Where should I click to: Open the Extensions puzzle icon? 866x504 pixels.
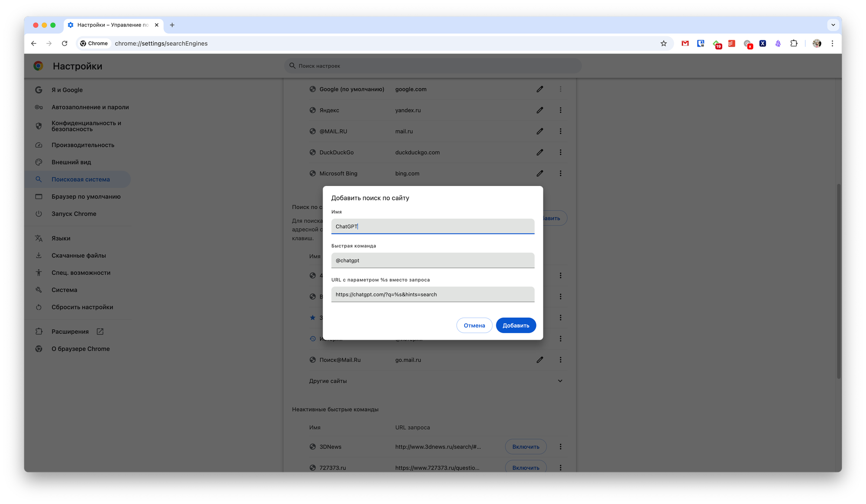point(794,43)
